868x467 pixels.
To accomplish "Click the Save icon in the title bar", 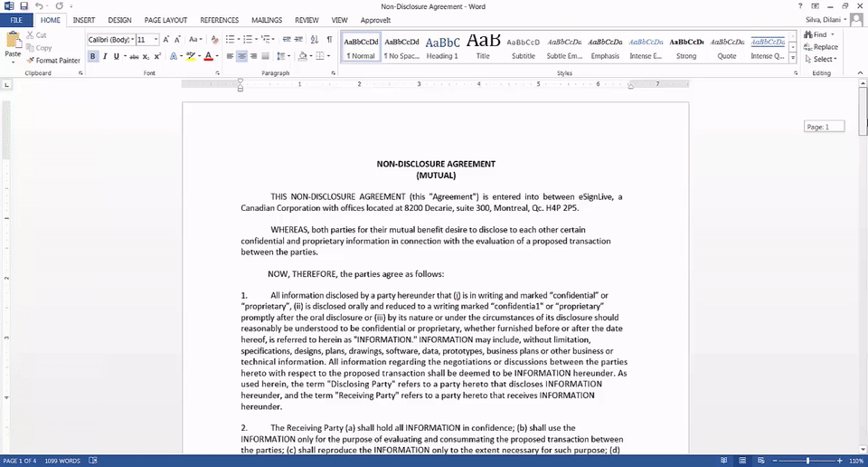I will click(24, 6).
